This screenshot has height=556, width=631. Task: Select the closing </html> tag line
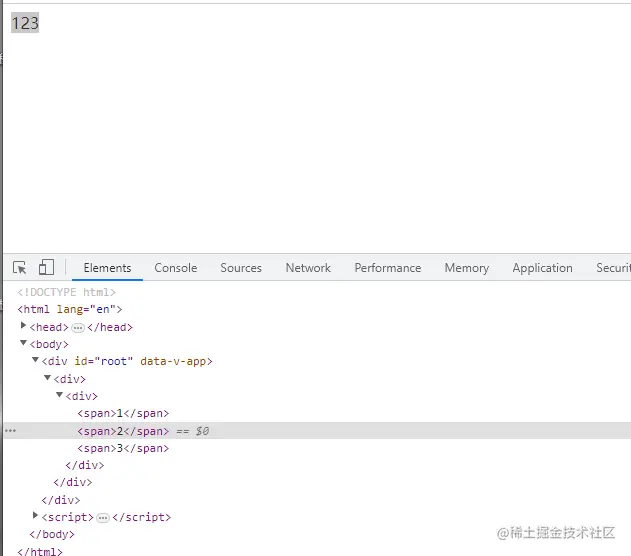point(40,551)
